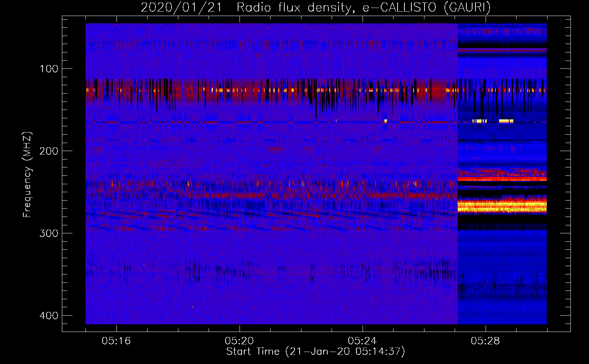Screen dimensions: 589x364
Task: Click the '05:28' time tick label
Action: coord(486,341)
